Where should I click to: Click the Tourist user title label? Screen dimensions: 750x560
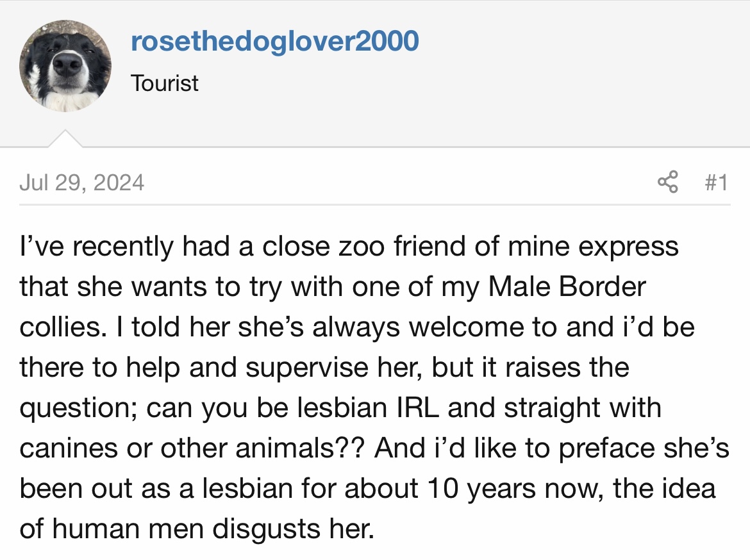(x=165, y=83)
